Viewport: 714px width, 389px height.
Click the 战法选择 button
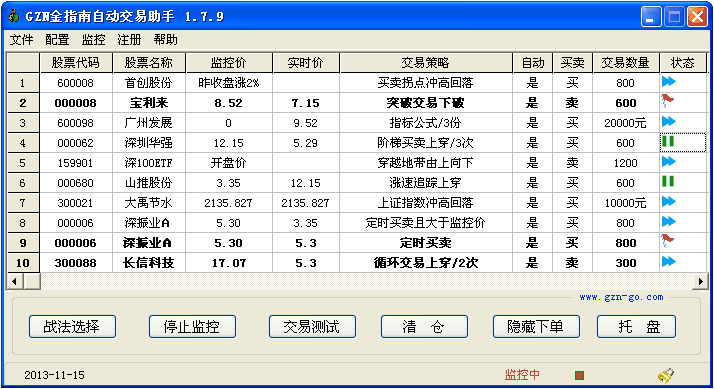coord(72,327)
